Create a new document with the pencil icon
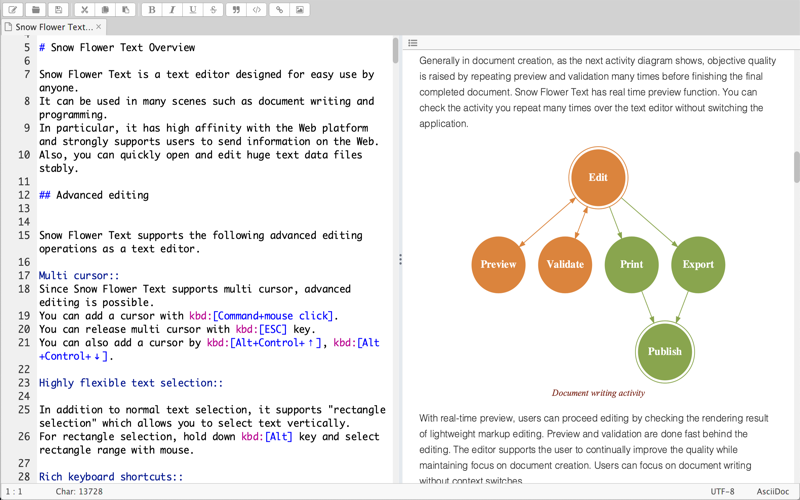The height and width of the screenshot is (500, 800). coord(13,10)
